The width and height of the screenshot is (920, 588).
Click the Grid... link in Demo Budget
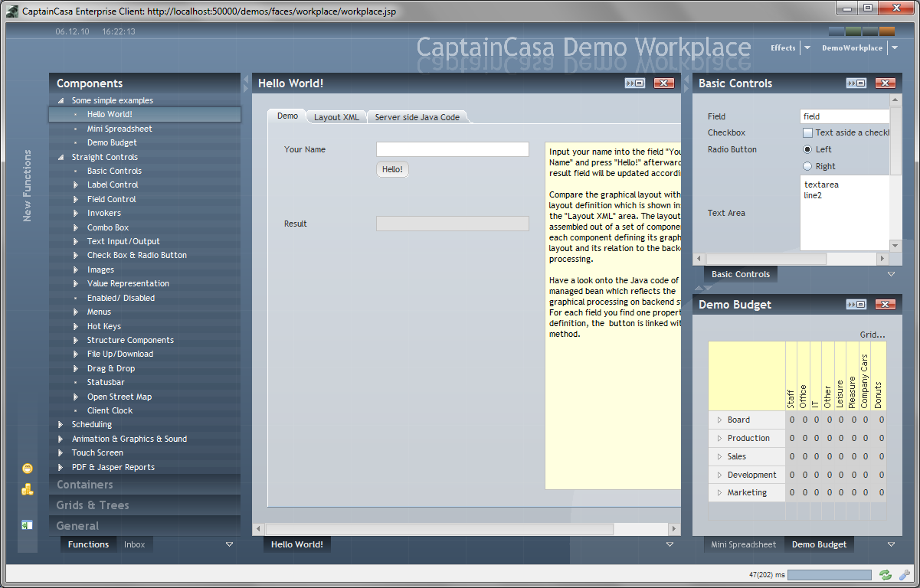coord(872,335)
